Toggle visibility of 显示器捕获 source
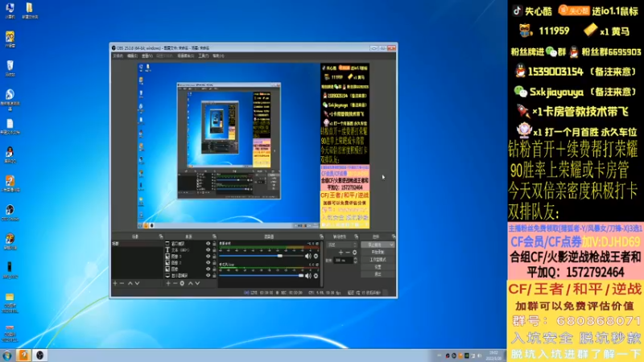Image resolution: width=644 pixels, height=362 pixels. pos(208,275)
